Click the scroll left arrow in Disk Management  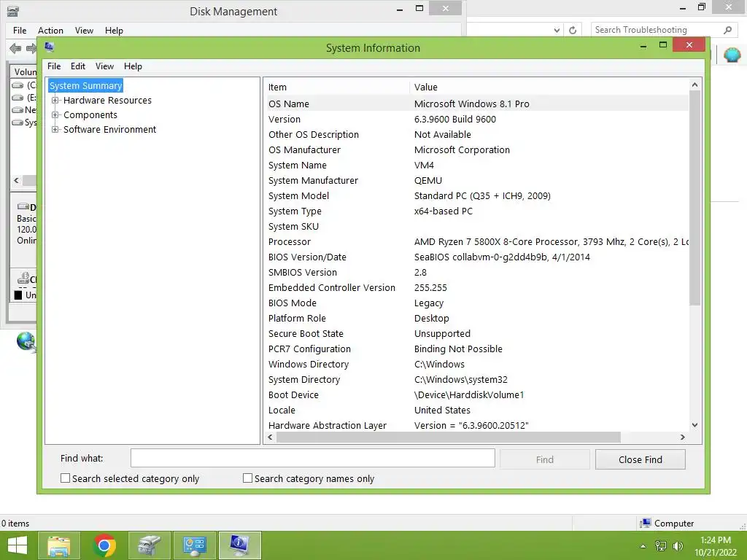coord(17,181)
